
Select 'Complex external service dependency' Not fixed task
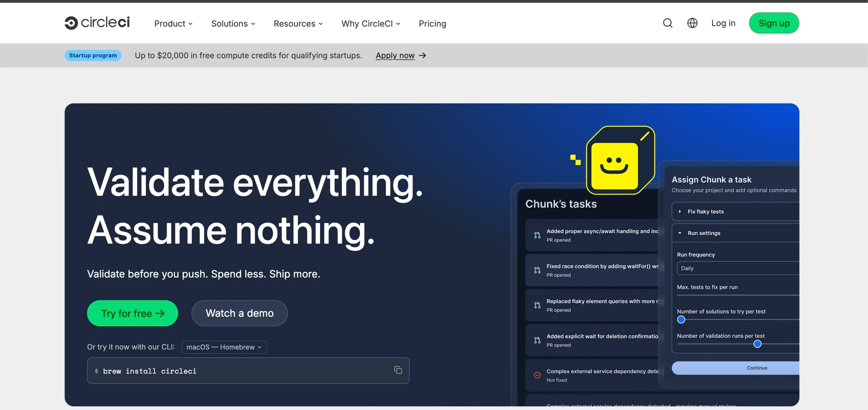pos(592,375)
